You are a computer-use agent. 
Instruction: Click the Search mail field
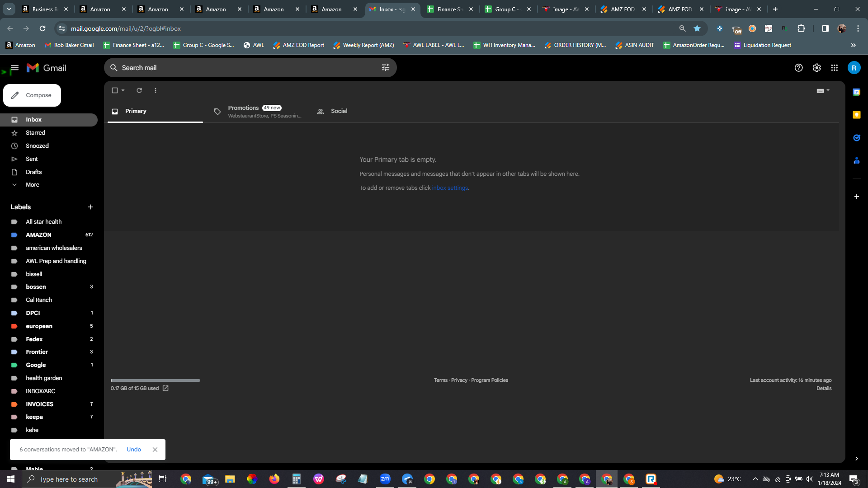tap(250, 68)
